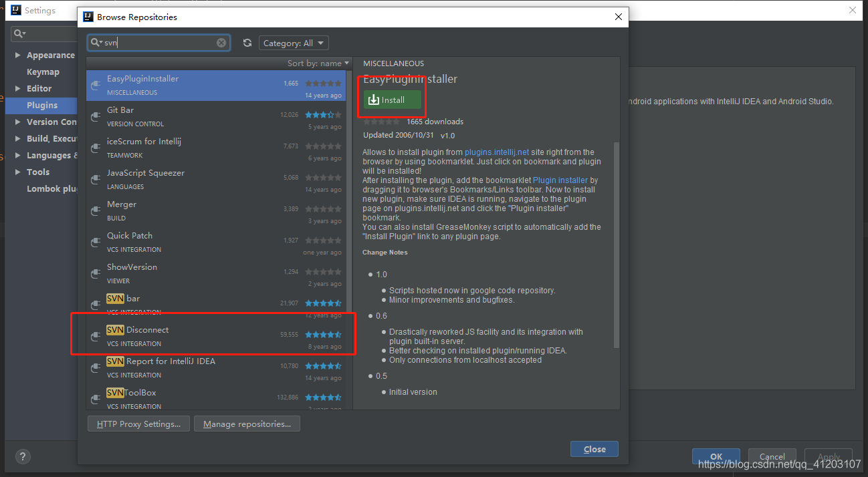
Task: Open the Plugin installer bookmarklet link
Action: pyautogui.click(x=560, y=180)
